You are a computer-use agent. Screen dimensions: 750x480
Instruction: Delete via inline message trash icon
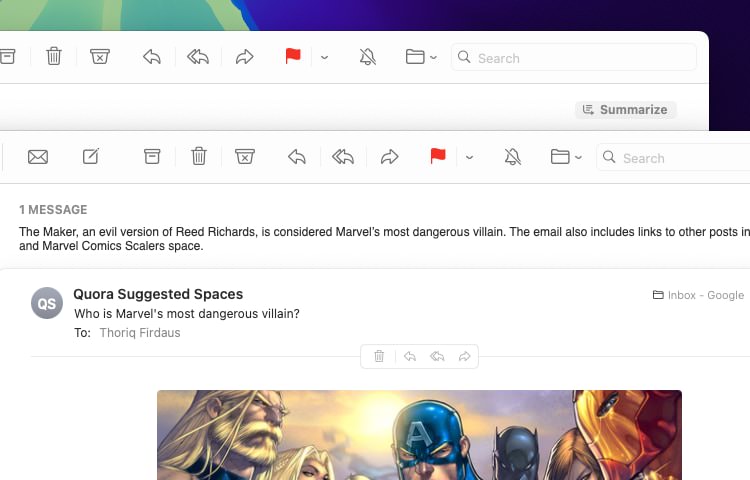[x=379, y=356]
